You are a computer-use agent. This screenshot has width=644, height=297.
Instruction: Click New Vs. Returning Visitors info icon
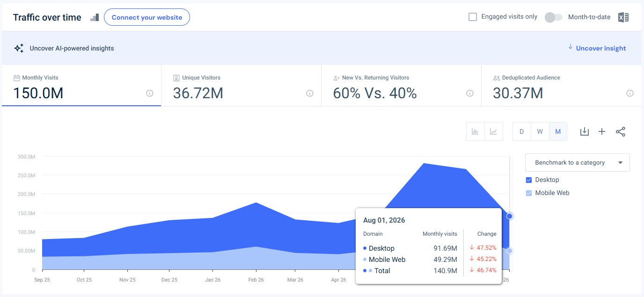(x=470, y=93)
